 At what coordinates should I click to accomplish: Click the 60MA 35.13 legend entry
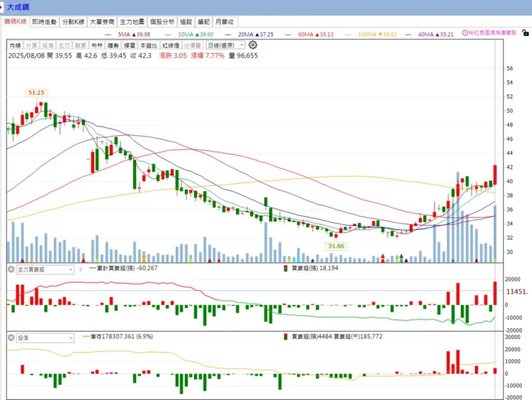pos(309,34)
